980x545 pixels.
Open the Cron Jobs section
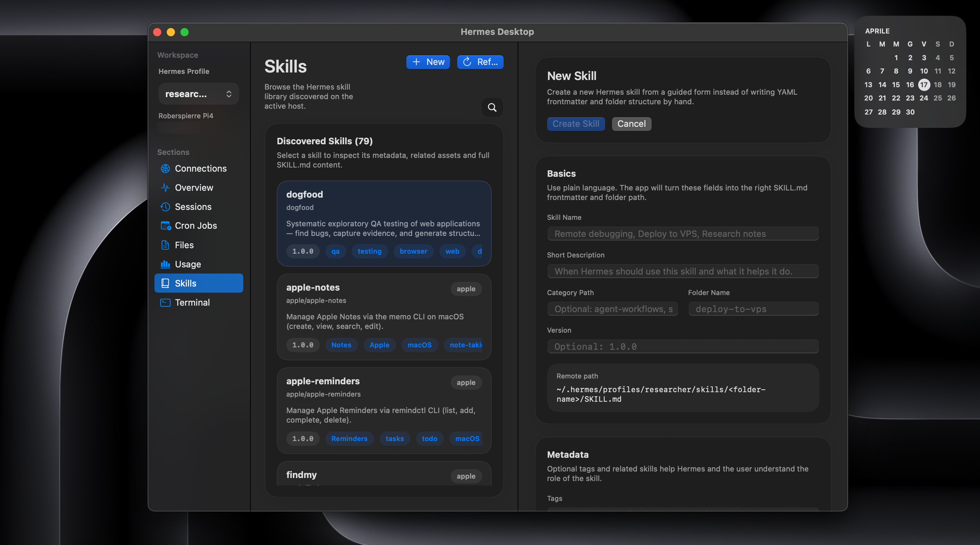point(195,225)
